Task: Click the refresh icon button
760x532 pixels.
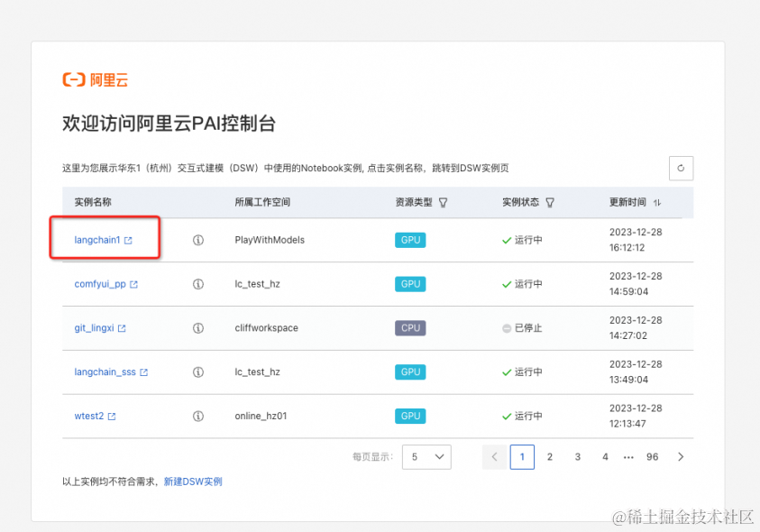Action: coord(681,169)
